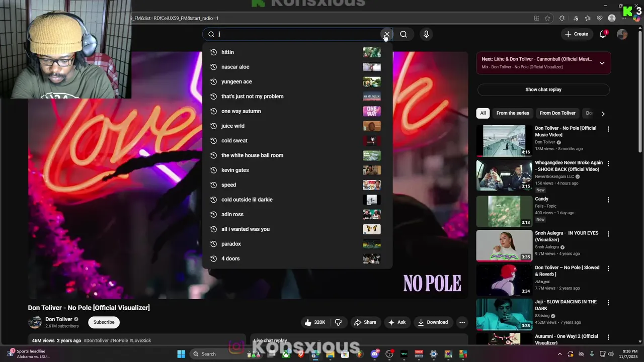644x362 pixels.
Task: Open options for 'No Pole [Official Music Video]'
Action: coord(608,129)
